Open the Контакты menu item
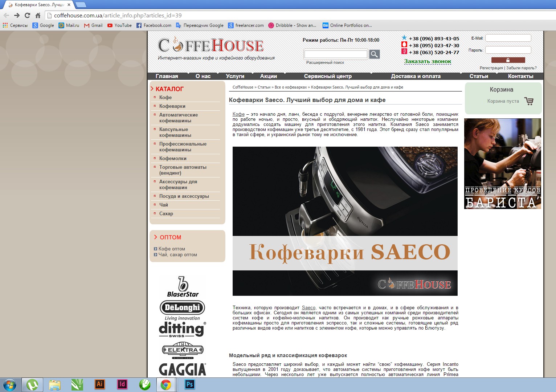 point(521,76)
